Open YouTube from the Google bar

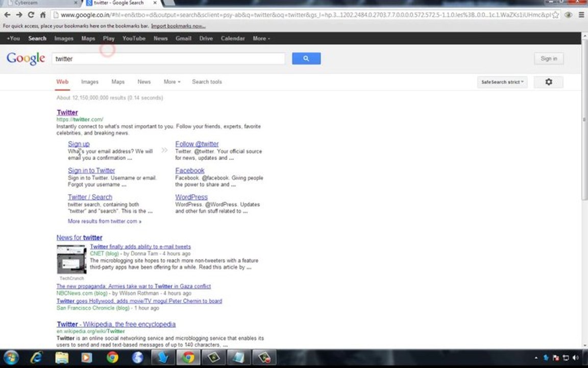[x=134, y=38]
